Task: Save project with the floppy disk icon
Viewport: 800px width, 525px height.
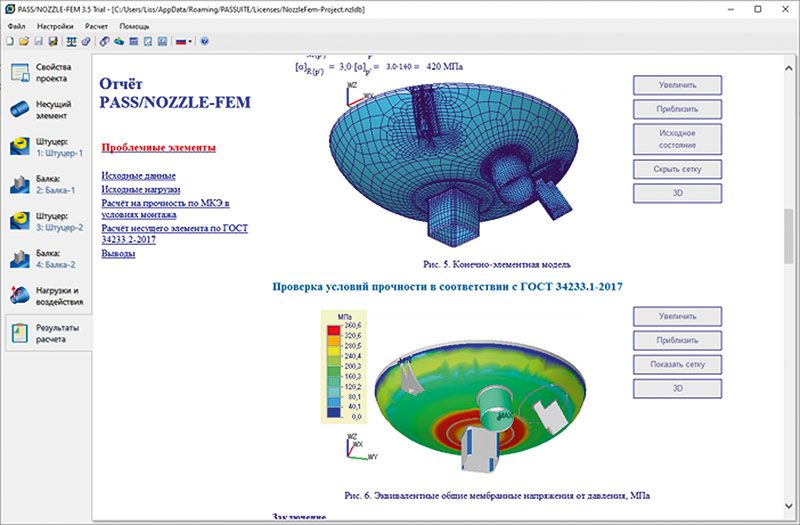Action: 39,42
